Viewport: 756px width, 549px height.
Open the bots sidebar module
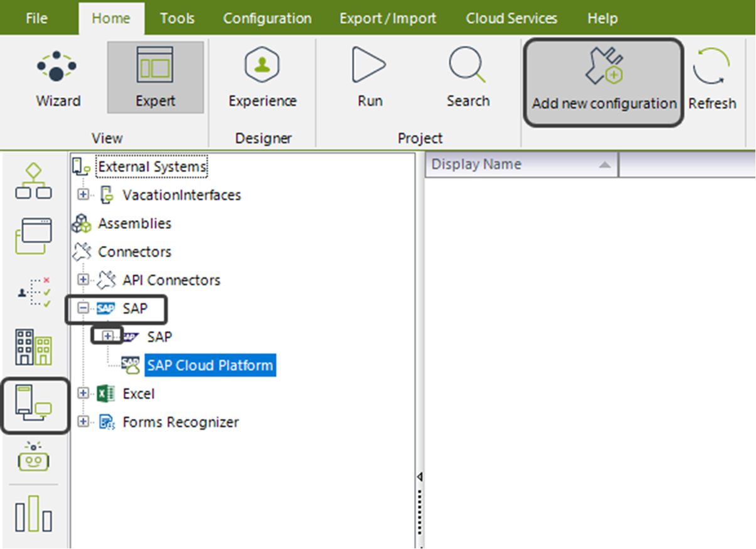[33, 457]
